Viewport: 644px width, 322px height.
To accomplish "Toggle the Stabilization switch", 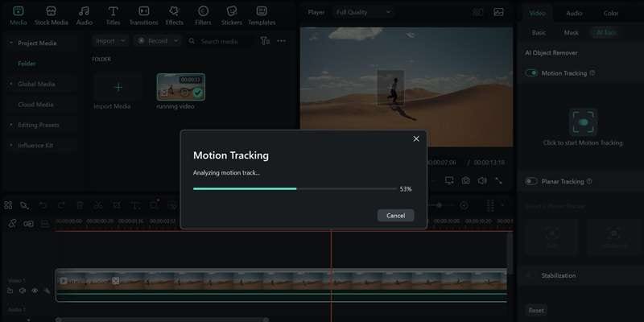I will tap(531, 275).
